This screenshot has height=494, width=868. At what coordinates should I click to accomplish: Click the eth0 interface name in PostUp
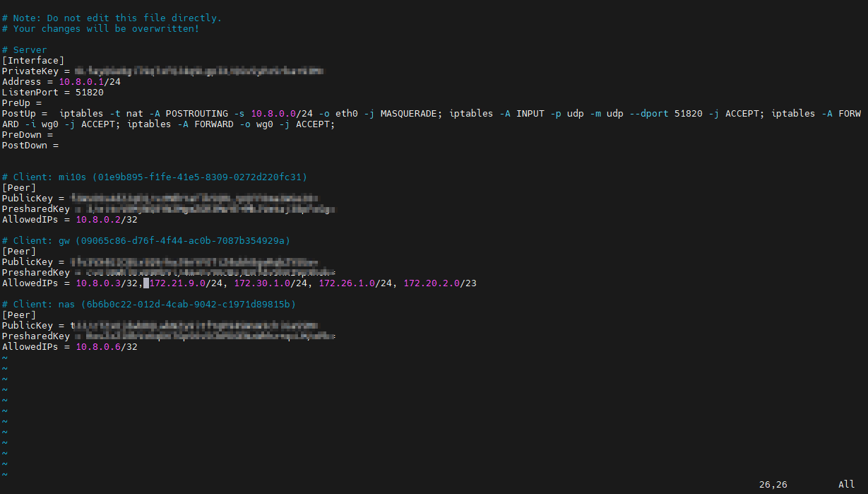(x=346, y=114)
